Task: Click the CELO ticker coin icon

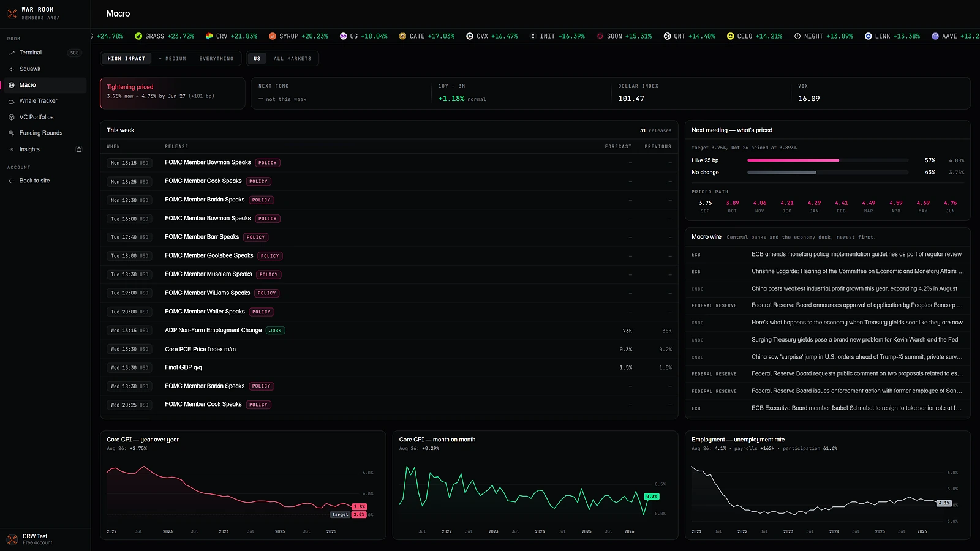Action: click(x=730, y=36)
